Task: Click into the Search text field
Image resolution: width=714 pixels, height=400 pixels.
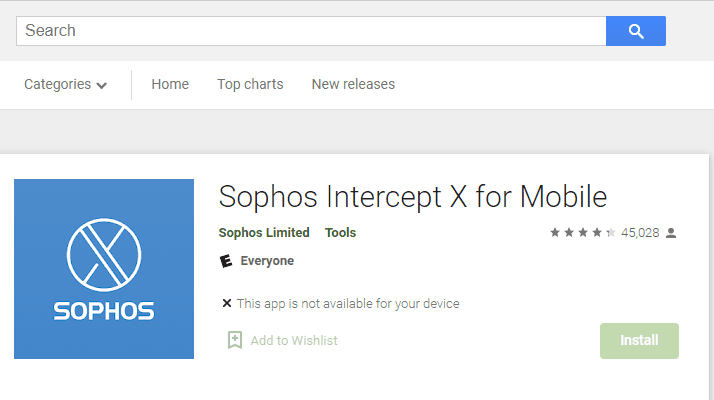Action: (x=311, y=31)
